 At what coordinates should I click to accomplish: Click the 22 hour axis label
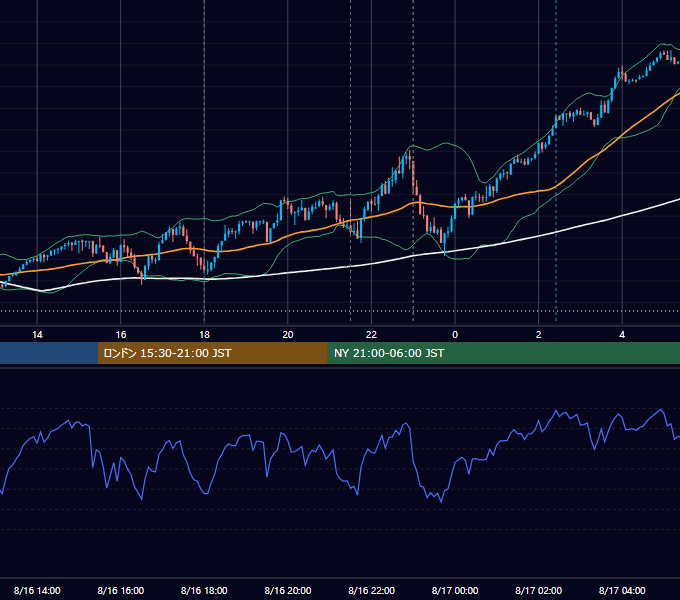[371, 335]
